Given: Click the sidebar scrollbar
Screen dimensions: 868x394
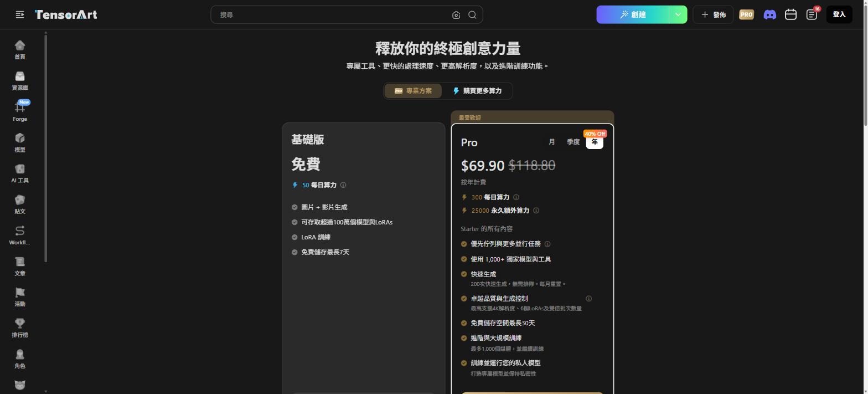Looking at the screenshot, I should click(x=45, y=147).
